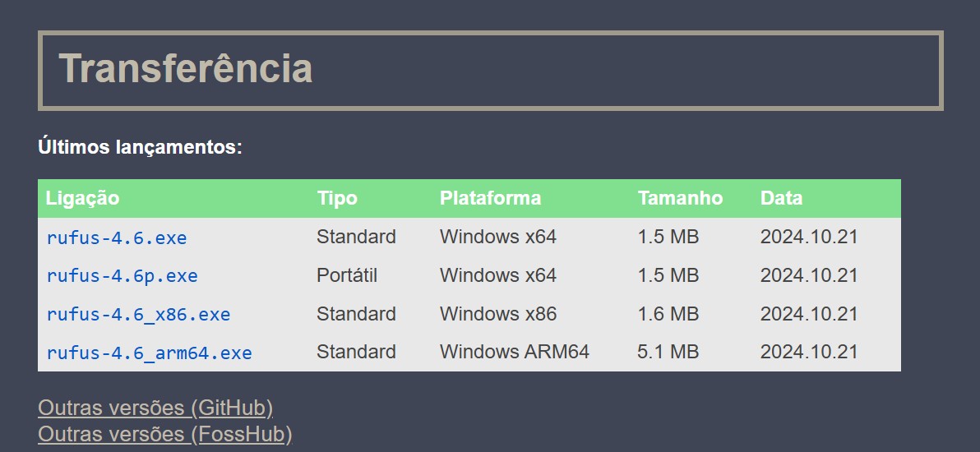Screen dimensions: 980x452
Task: Select the 5.1 MB size cell
Action: (x=668, y=352)
